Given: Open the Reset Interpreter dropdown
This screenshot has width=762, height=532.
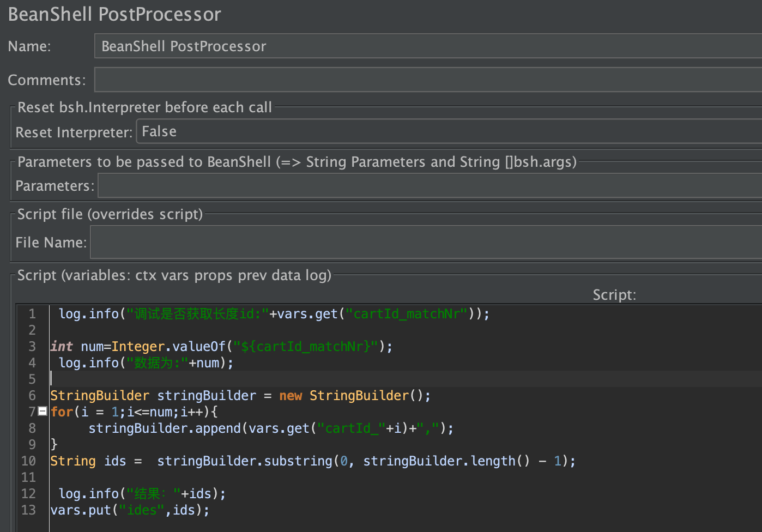Looking at the screenshot, I should pyautogui.click(x=449, y=132).
